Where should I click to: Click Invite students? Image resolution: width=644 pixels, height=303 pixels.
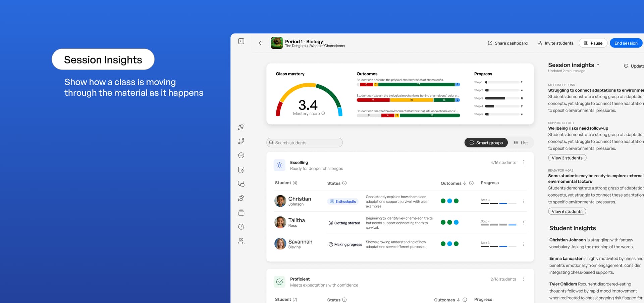click(555, 43)
